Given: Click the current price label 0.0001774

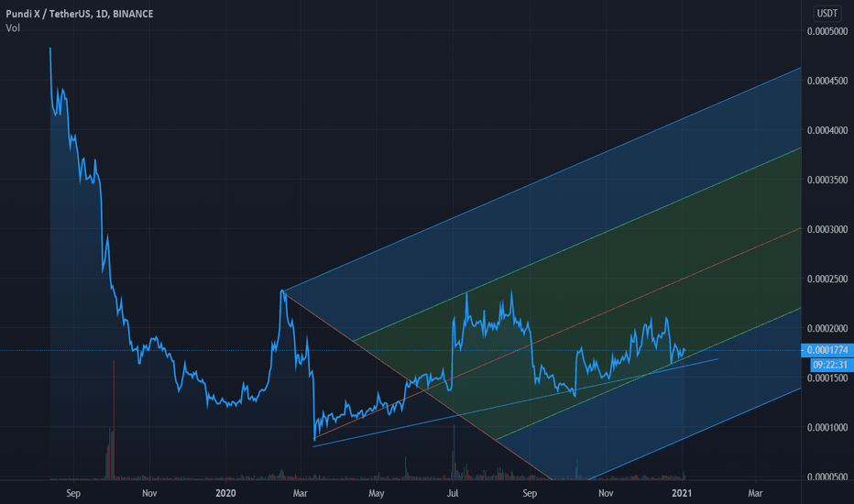Looking at the screenshot, I should [827, 350].
